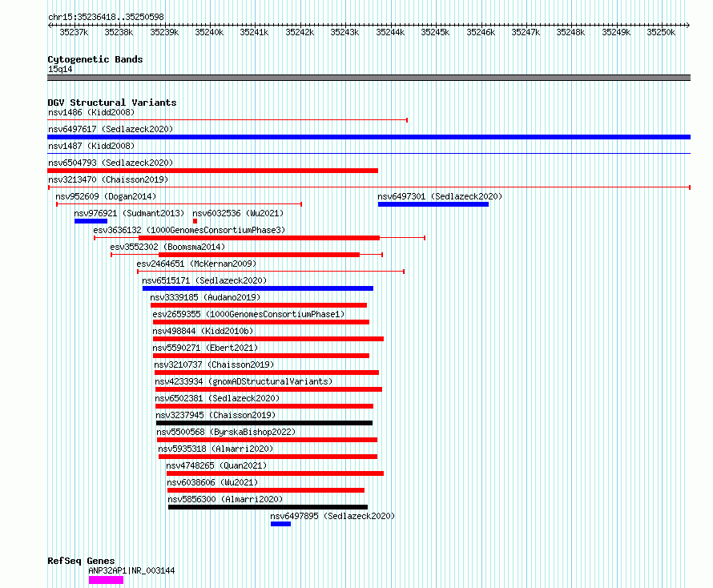Click the nsv1486 (Kidd2008) variant label

pyautogui.click(x=91, y=112)
